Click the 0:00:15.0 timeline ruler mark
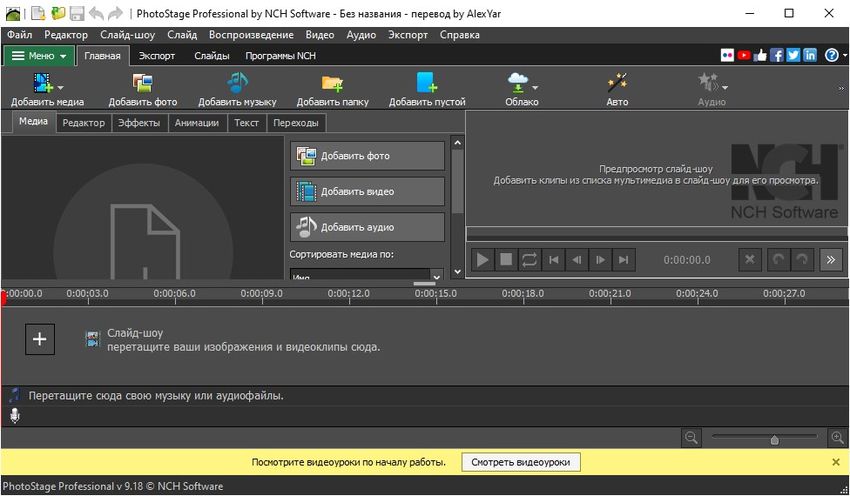 pos(436,293)
